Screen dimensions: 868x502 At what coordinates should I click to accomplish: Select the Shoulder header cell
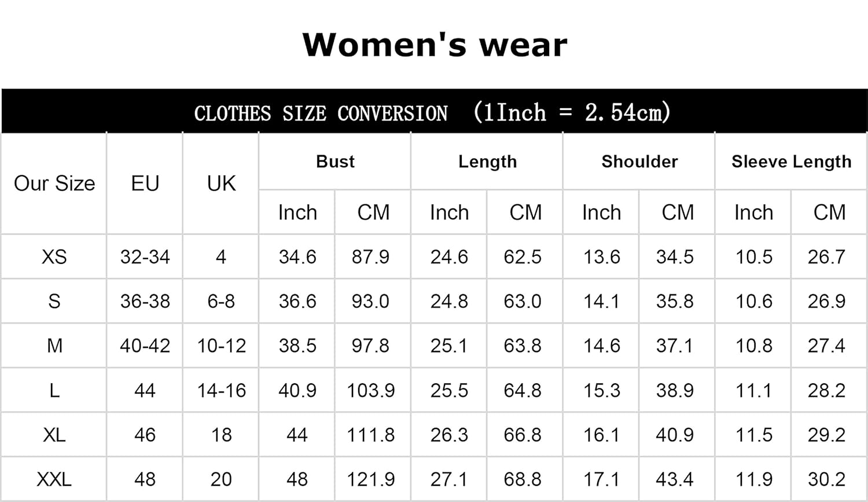tap(639, 162)
